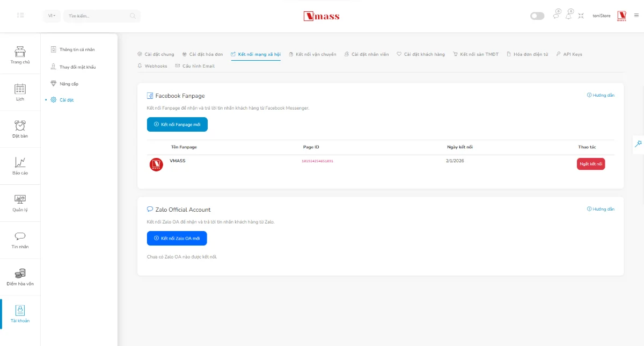The image size is (644, 346).
Task: Enter fullscreen using the expand icon
Action: click(x=581, y=16)
